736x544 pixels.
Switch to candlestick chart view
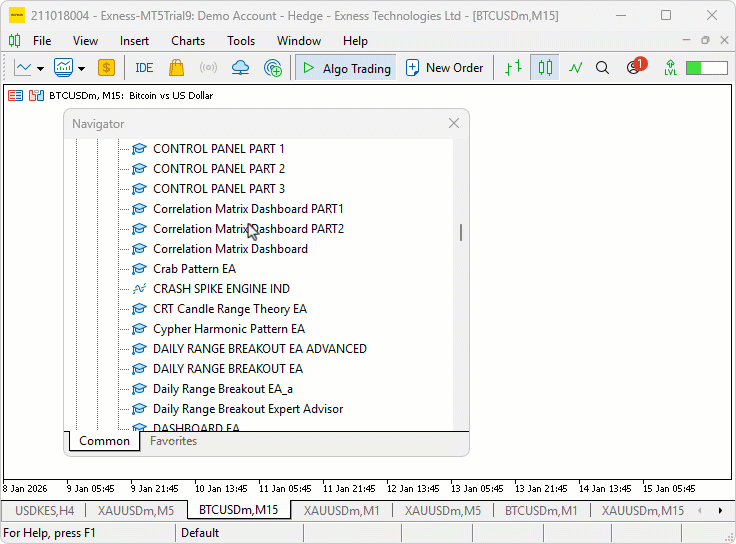[545, 68]
